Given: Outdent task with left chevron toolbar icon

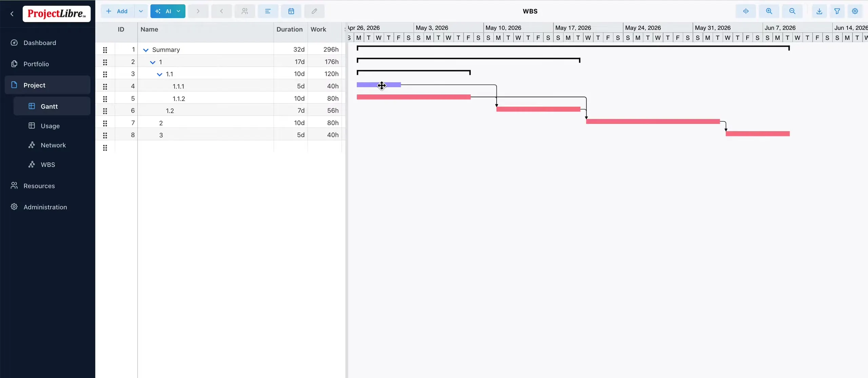Looking at the screenshot, I should click(x=221, y=11).
